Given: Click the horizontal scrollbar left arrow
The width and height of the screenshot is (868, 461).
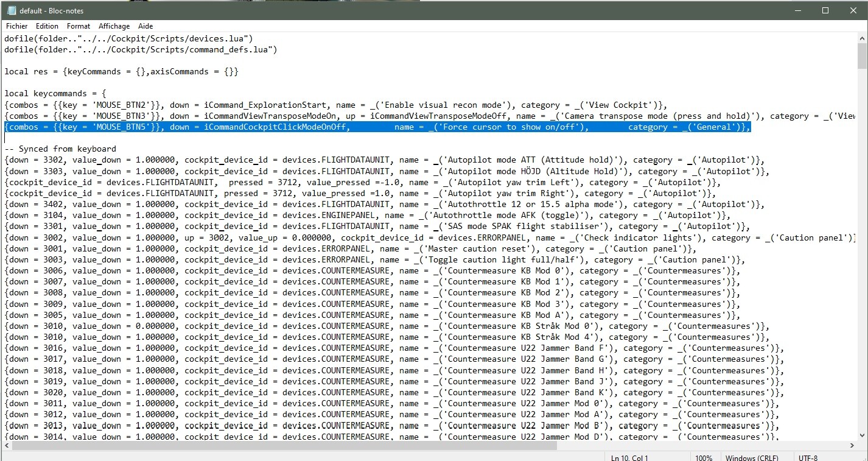Looking at the screenshot, I should coord(6,445).
